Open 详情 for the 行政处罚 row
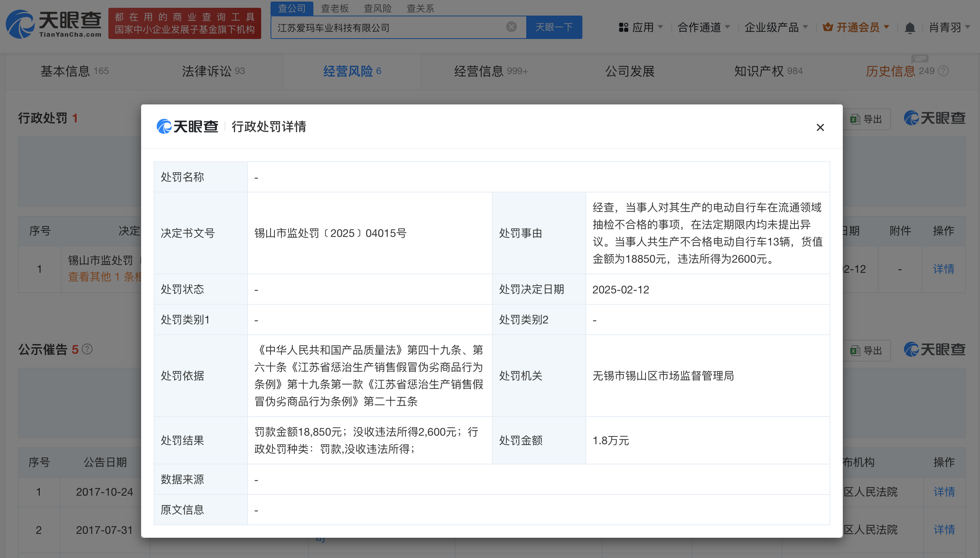The height and width of the screenshot is (558, 980). pos(943,269)
